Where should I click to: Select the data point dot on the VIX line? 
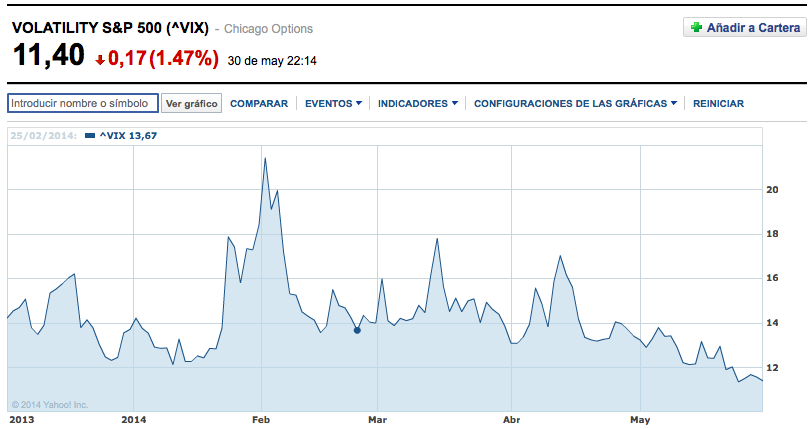coord(357,331)
